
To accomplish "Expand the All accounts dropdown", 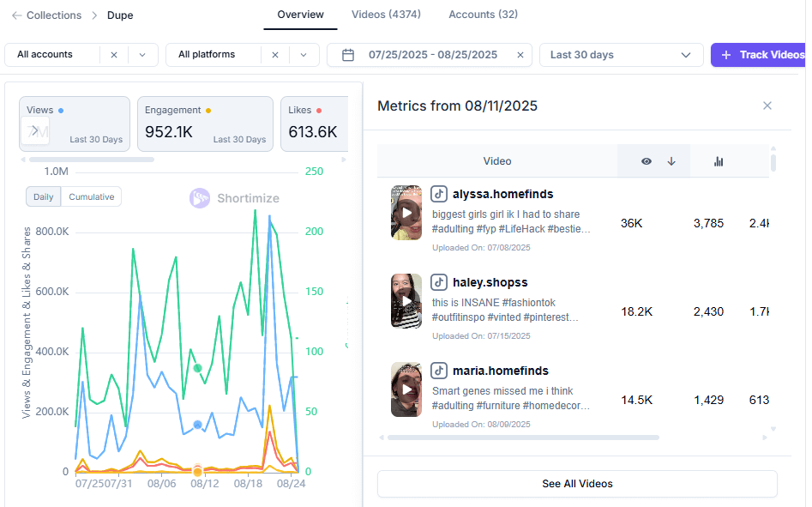I will click(142, 55).
